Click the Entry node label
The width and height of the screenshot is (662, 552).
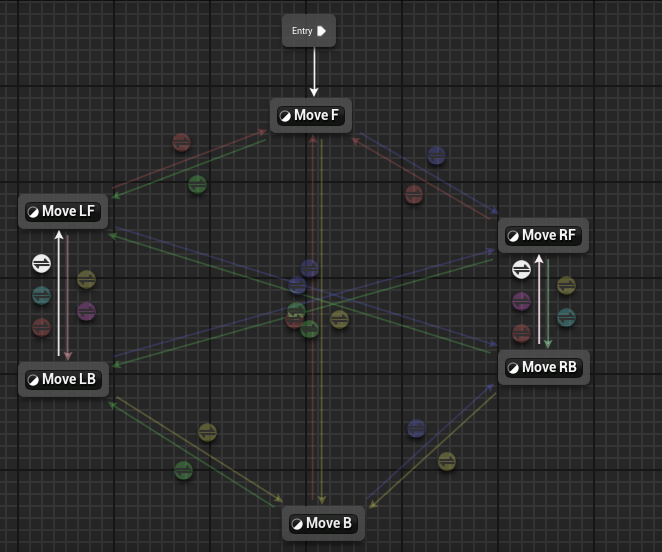point(302,31)
